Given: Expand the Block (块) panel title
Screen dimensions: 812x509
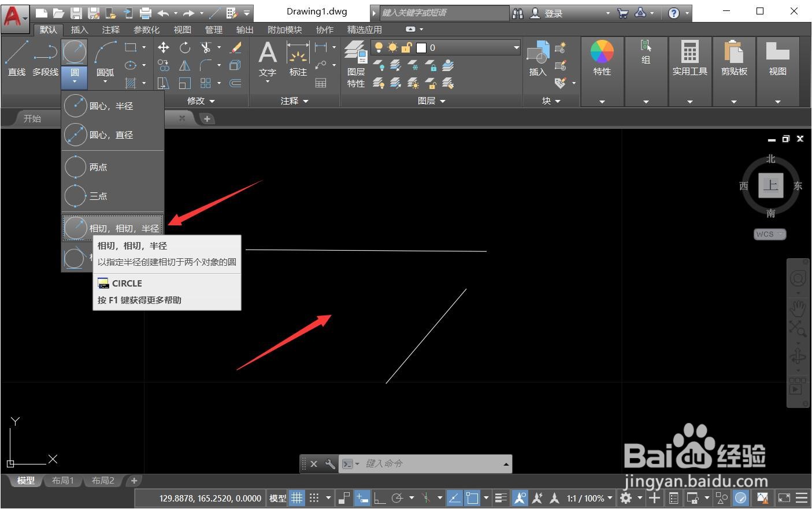Looking at the screenshot, I should click(x=551, y=101).
